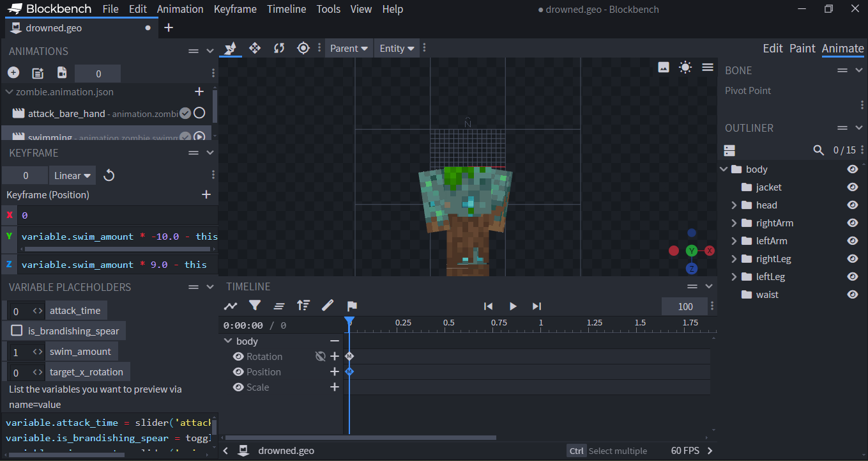Expand the rightArm bone group
This screenshot has height=461, width=868.
tap(734, 223)
